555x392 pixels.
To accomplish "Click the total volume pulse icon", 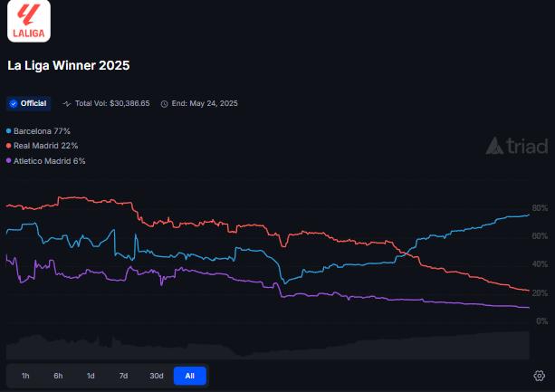I will click(x=66, y=104).
